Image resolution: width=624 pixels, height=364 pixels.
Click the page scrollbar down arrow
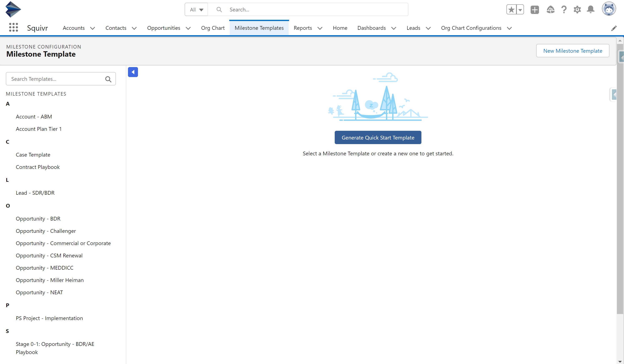(x=620, y=362)
